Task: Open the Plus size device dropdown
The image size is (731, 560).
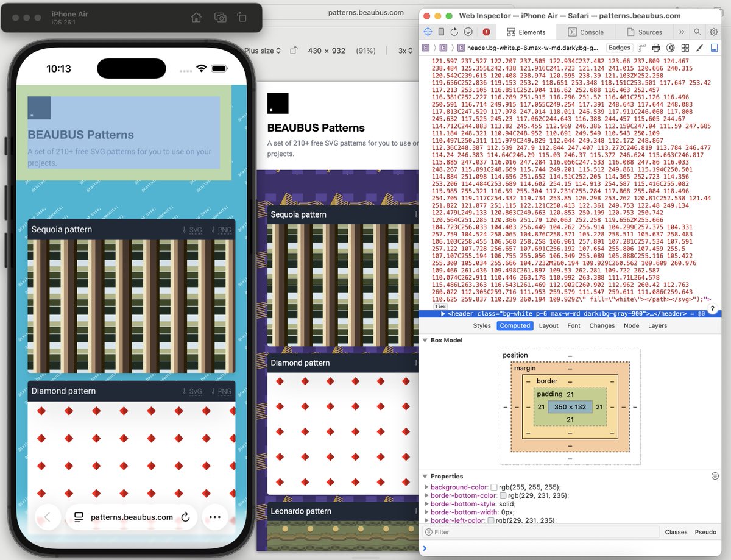Action: click(x=263, y=51)
